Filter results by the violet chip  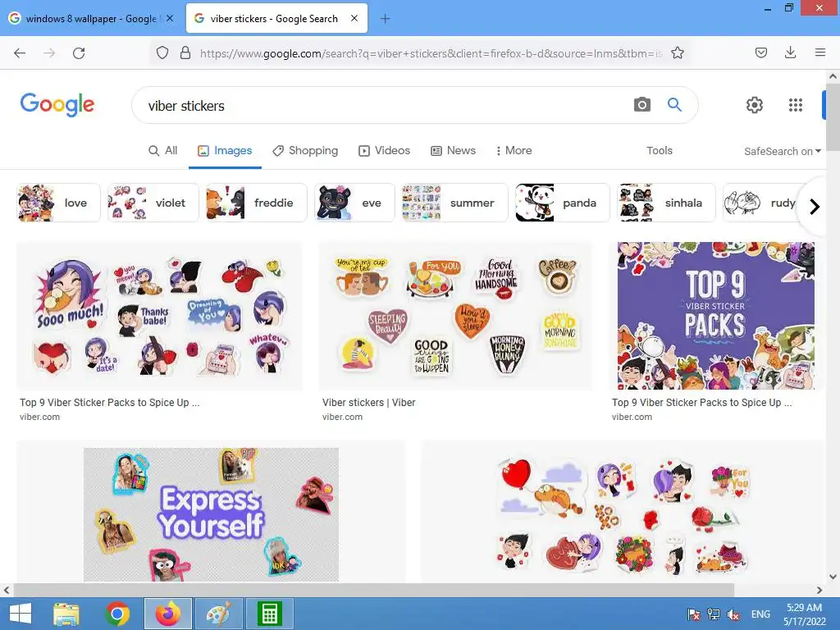coord(153,203)
